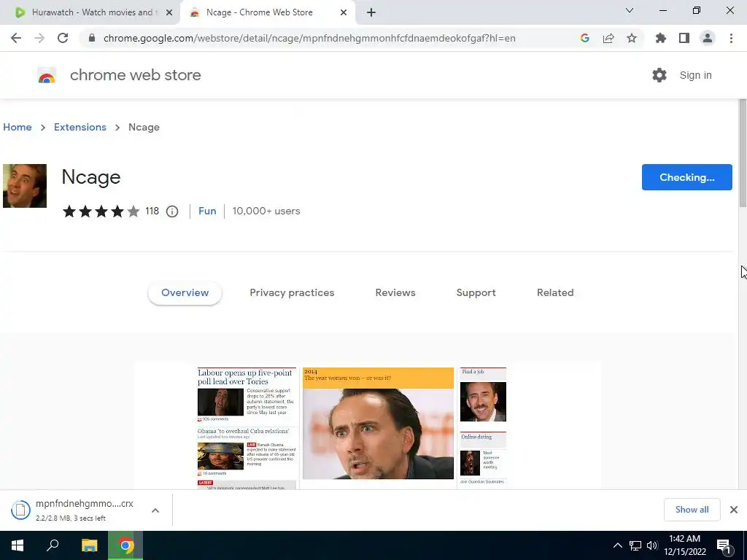Viewport: 747px width, 560px height.
Task: Open File Explorer from the taskbar
Action: (89, 545)
